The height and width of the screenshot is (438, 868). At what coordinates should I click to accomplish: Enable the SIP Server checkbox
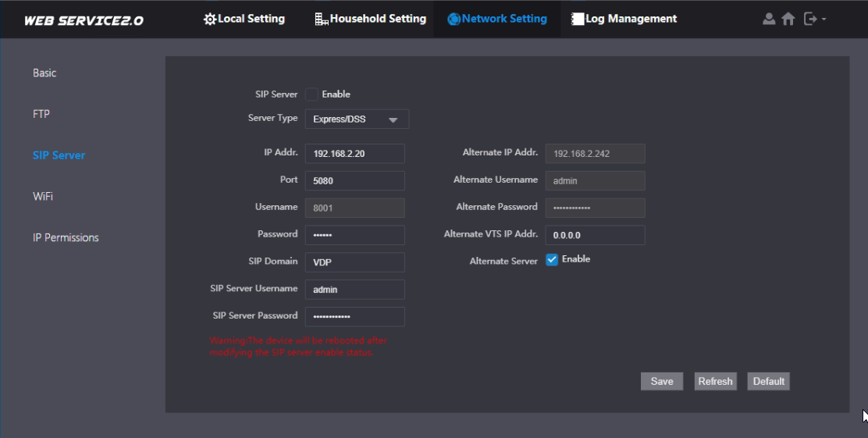[311, 94]
